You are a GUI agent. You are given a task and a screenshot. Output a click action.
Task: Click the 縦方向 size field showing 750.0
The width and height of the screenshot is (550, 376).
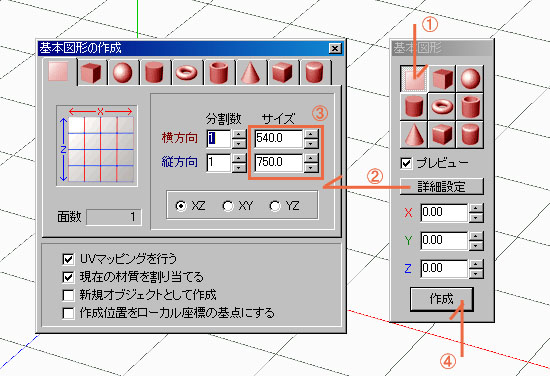click(x=279, y=162)
